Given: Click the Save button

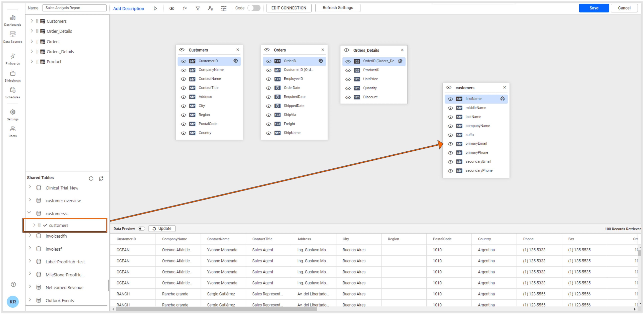Looking at the screenshot, I should 594,8.
